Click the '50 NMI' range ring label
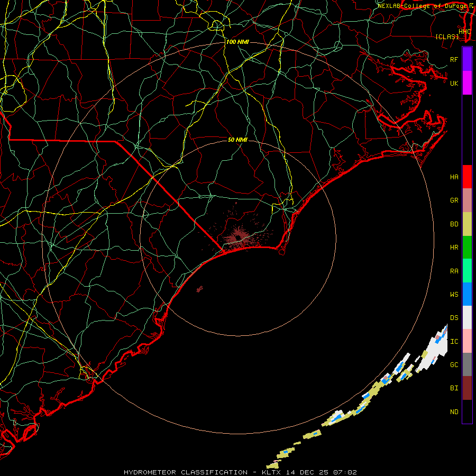The height and width of the screenshot is (476, 476). [237, 140]
